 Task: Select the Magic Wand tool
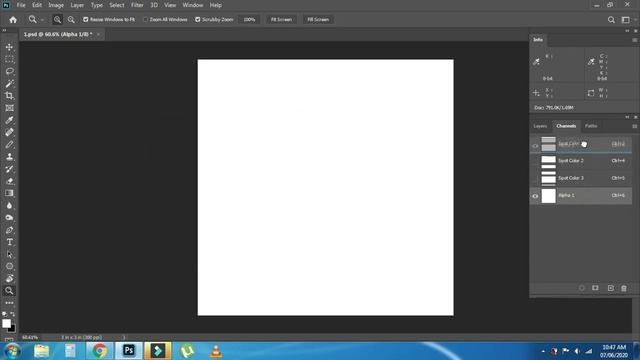click(9, 84)
